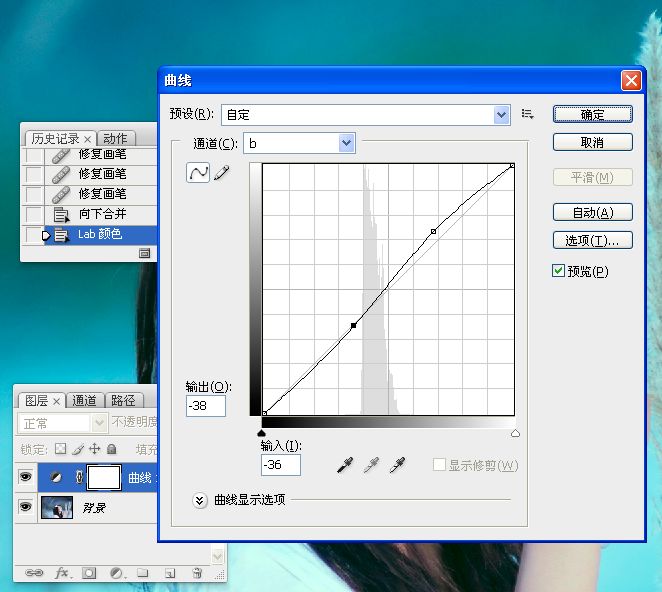Switch to the 通道 panel tab
The width and height of the screenshot is (662, 592).
coord(84,401)
